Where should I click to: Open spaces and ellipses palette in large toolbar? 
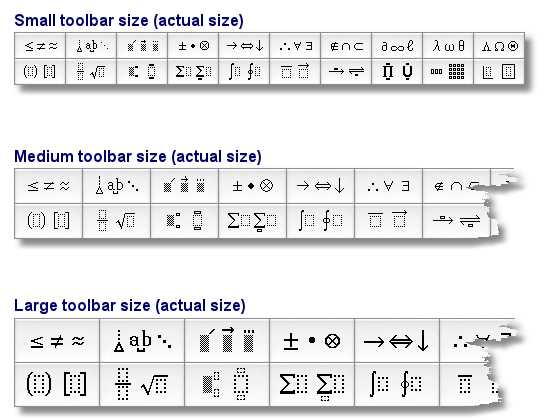pos(142,341)
